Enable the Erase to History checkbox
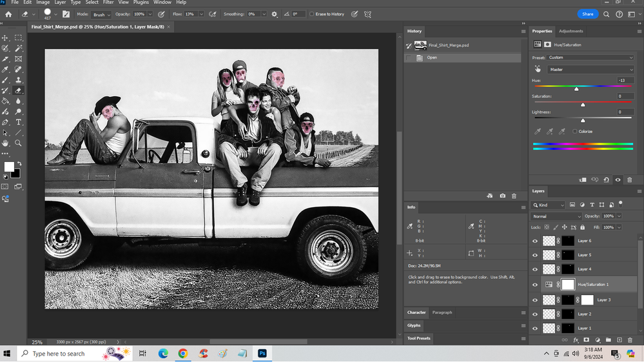644x364 pixels. pyautogui.click(x=312, y=14)
